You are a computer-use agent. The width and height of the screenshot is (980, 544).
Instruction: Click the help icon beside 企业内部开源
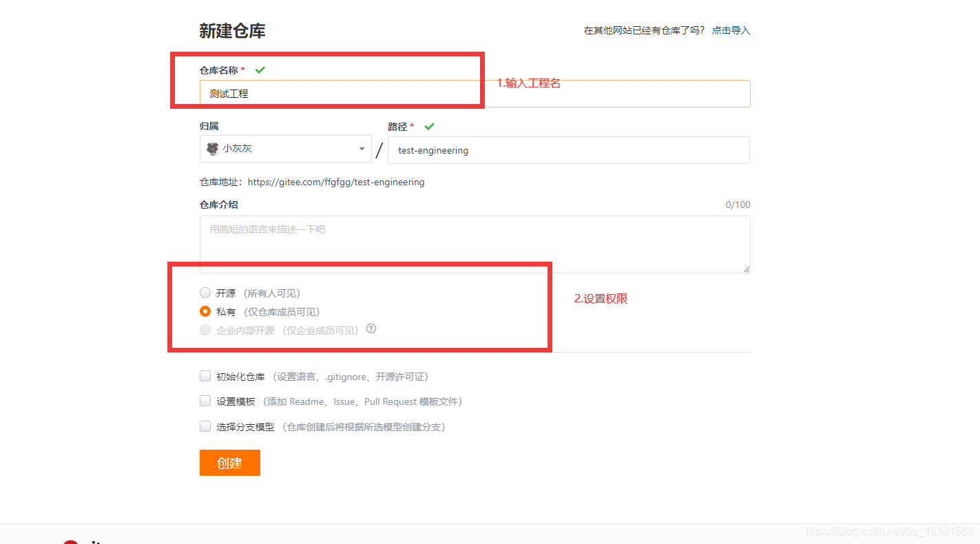click(371, 328)
